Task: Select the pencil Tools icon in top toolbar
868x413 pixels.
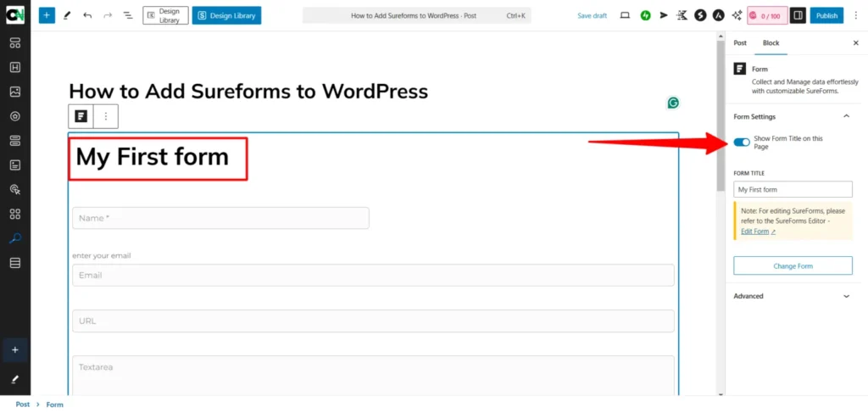Action: pyautogui.click(x=67, y=15)
